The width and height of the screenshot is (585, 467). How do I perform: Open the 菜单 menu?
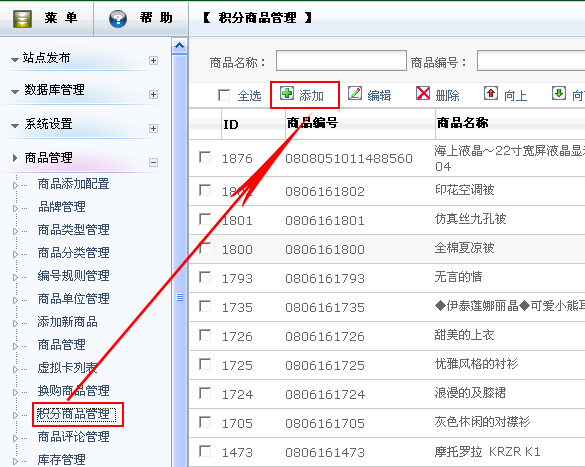click(x=61, y=18)
